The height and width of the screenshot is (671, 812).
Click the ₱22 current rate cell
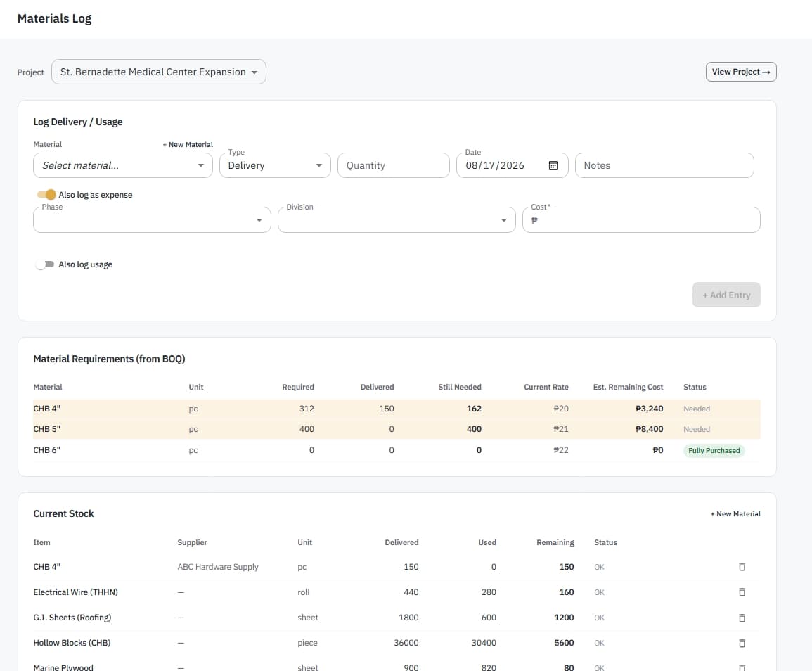(561, 450)
